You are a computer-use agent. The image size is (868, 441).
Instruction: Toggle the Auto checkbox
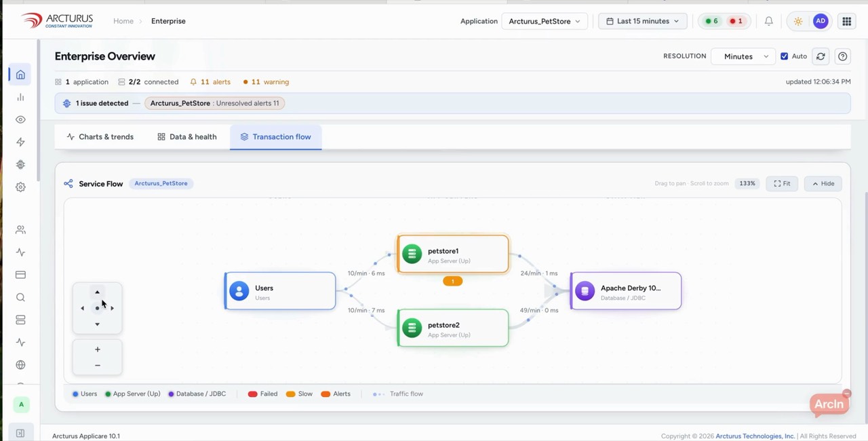point(785,56)
